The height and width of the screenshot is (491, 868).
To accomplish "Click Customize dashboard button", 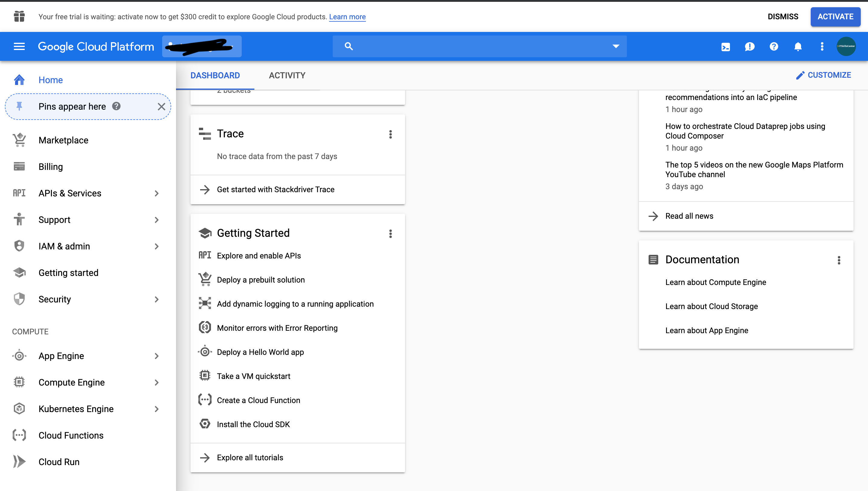I will (x=823, y=75).
